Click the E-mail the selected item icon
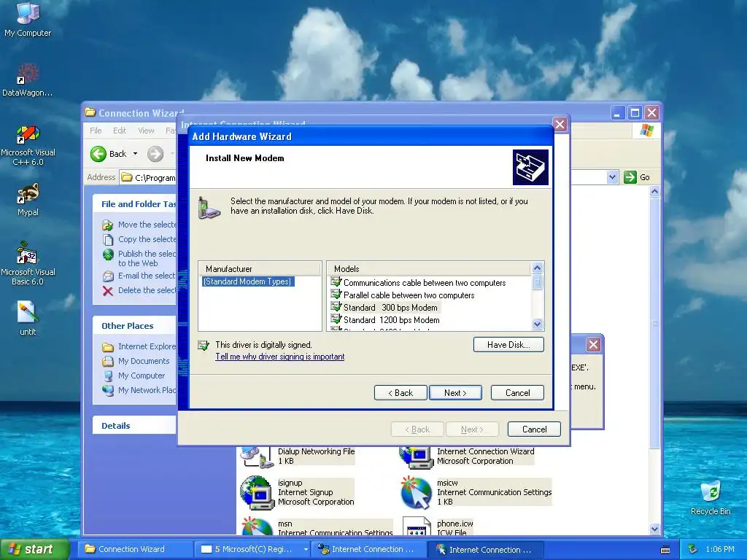The image size is (747, 560). [x=108, y=276]
